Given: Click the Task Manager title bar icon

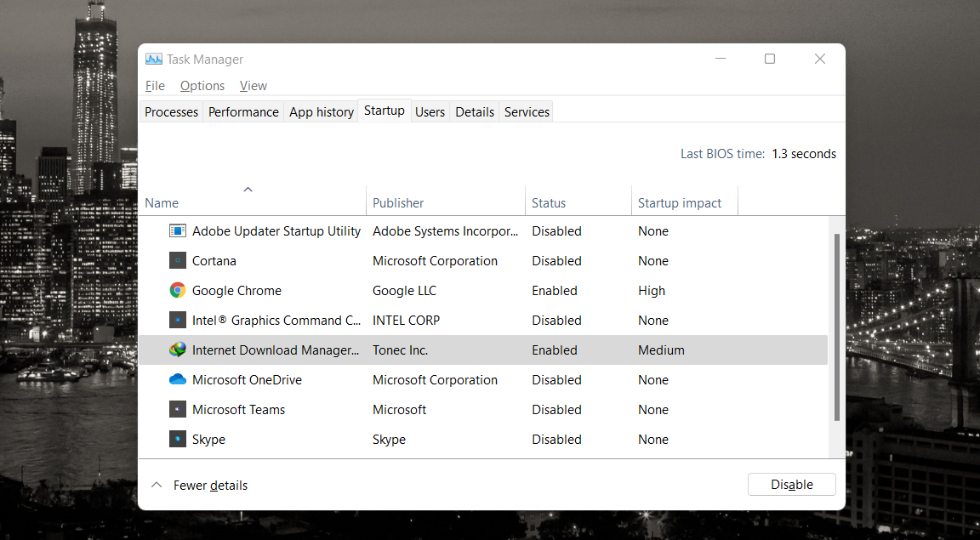Looking at the screenshot, I should coord(154,60).
